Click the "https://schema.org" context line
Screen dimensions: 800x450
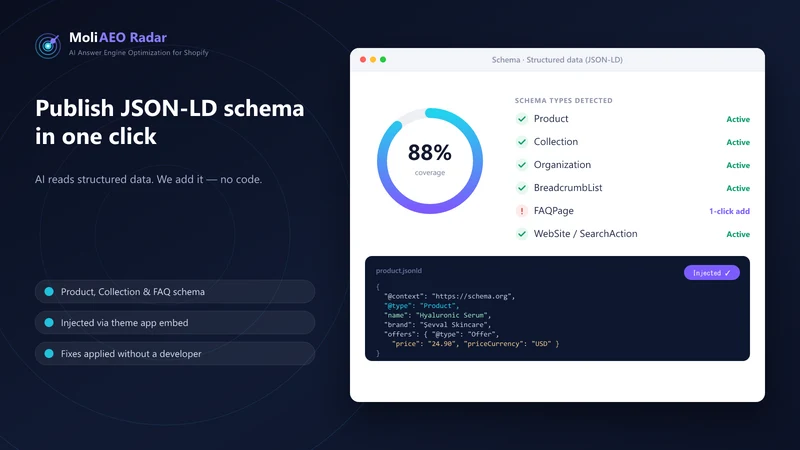click(x=449, y=296)
